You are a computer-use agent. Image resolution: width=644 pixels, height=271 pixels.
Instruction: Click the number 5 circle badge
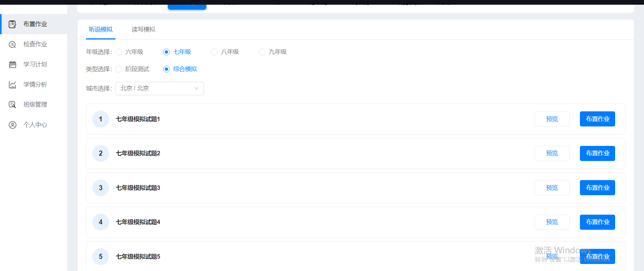[101, 257]
